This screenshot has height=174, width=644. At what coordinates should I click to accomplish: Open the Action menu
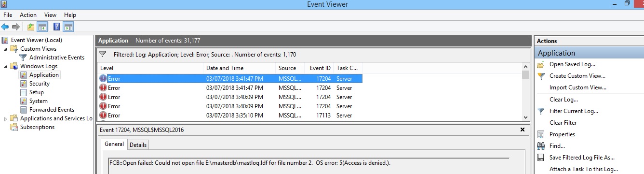[x=28, y=15]
